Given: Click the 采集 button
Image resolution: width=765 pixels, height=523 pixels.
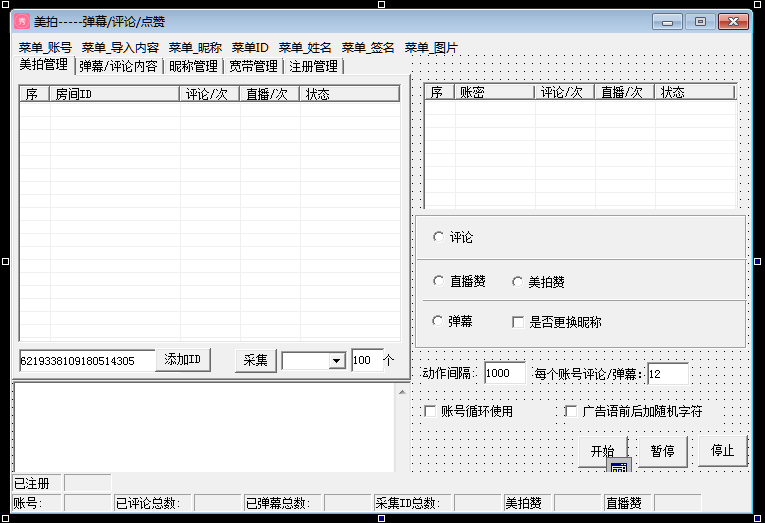Looking at the screenshot, I should tap(256, 361).
